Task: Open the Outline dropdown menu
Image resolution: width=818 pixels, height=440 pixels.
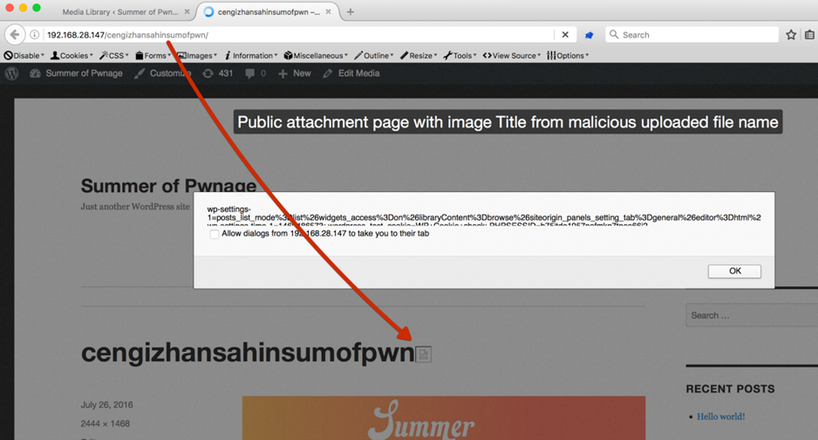Action: pyautogui.click(x=374, y=55)
